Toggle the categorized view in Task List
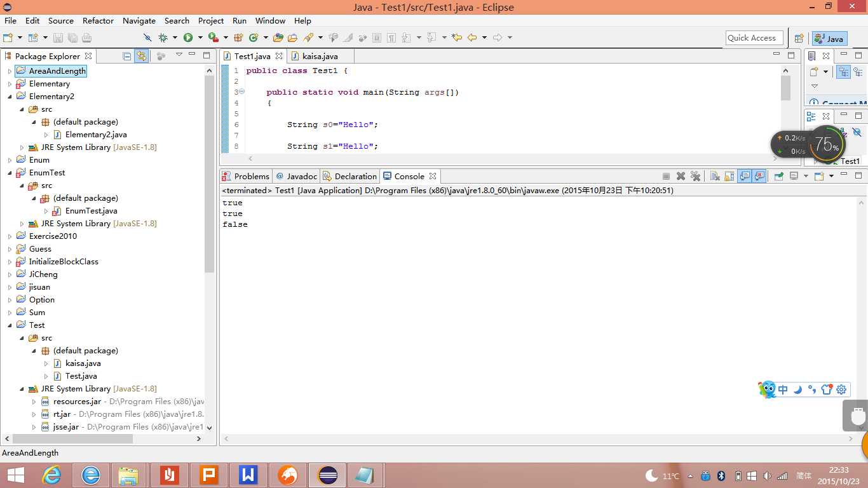Screen dimensions: 868x488 [x=843, y=72]
